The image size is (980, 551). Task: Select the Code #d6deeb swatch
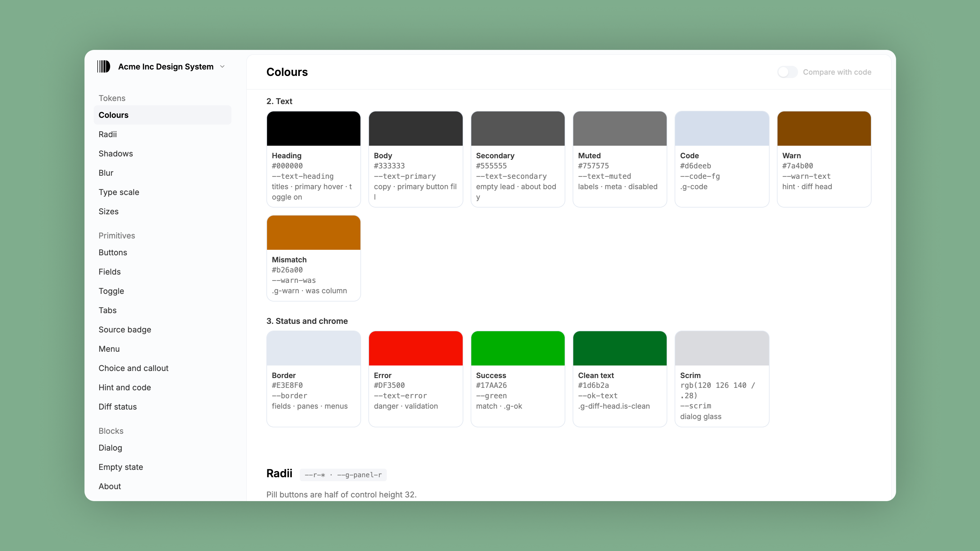722,129
